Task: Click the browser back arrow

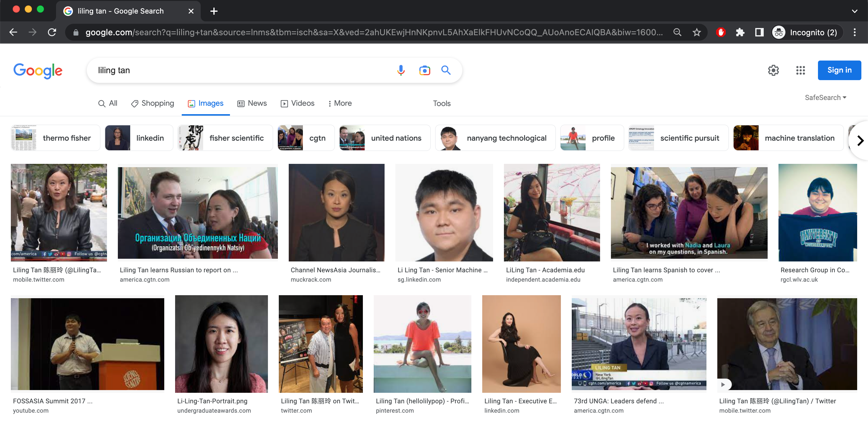Action: tap(13, 32)
